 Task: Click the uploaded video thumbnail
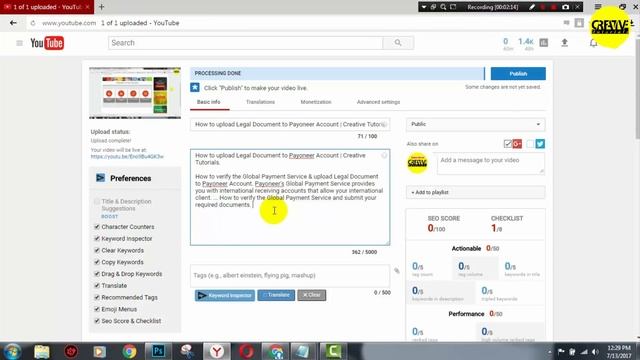[x=135, y=93]
